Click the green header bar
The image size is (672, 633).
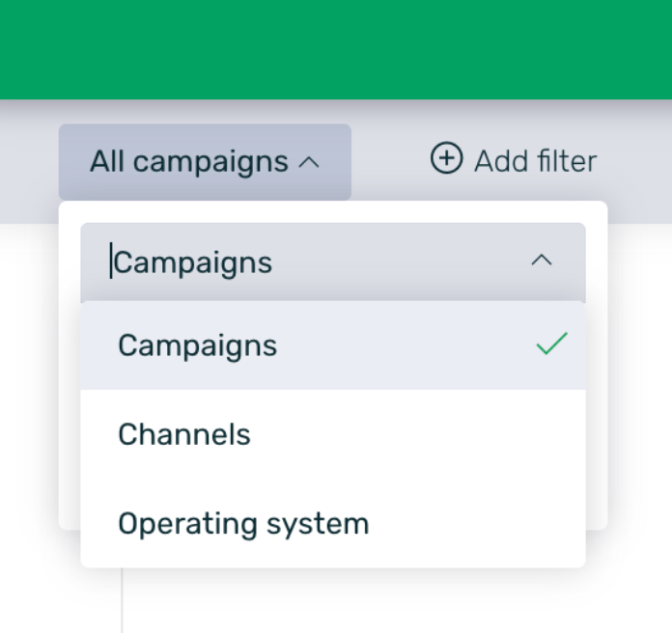[x=336, y=48]
